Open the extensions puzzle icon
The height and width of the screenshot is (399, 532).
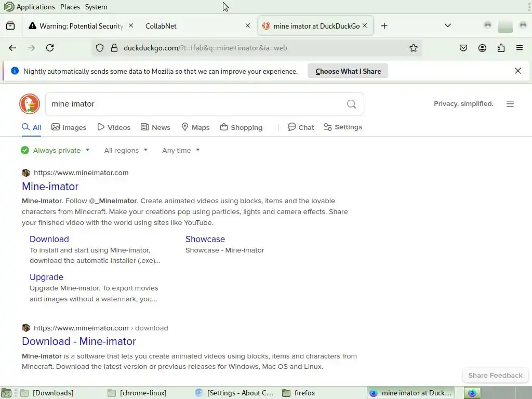click(x=501, y=48)
